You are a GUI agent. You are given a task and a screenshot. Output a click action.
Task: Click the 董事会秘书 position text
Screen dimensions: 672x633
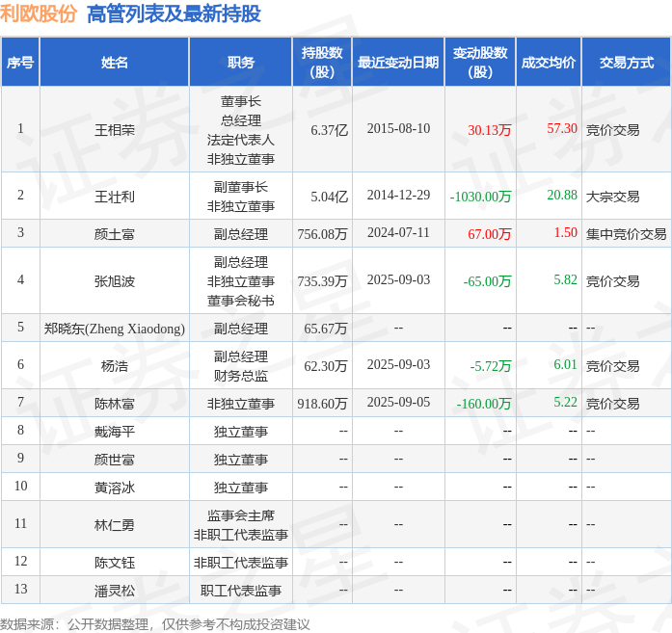tap(241, 301)
